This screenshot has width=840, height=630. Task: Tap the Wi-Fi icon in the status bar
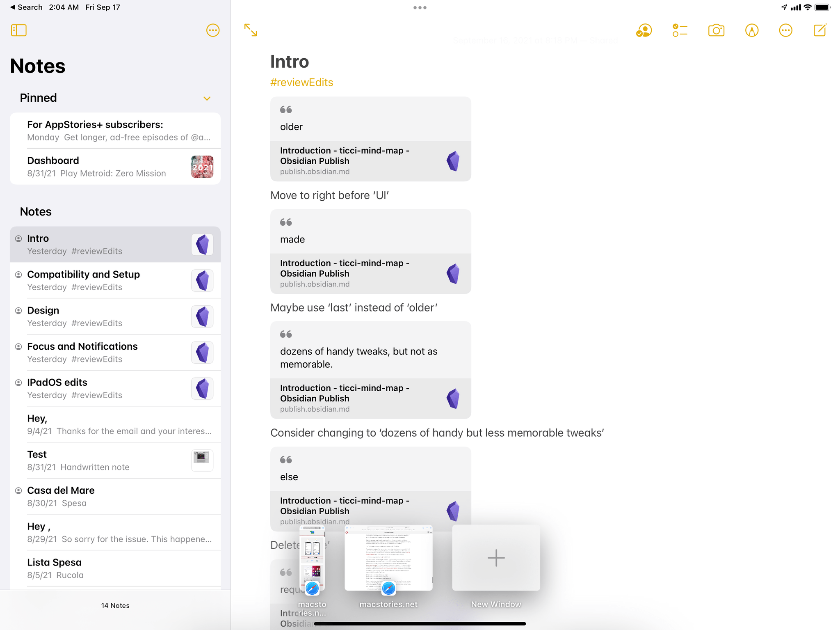(x=808, y=7)
